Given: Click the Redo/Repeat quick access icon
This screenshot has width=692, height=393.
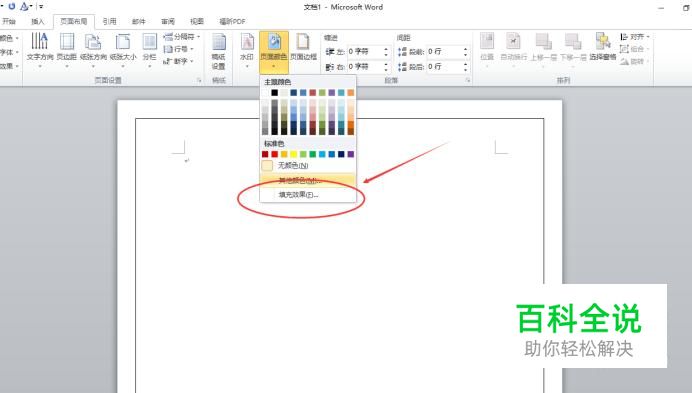Looking at the screenshot, I should (12, 6).
